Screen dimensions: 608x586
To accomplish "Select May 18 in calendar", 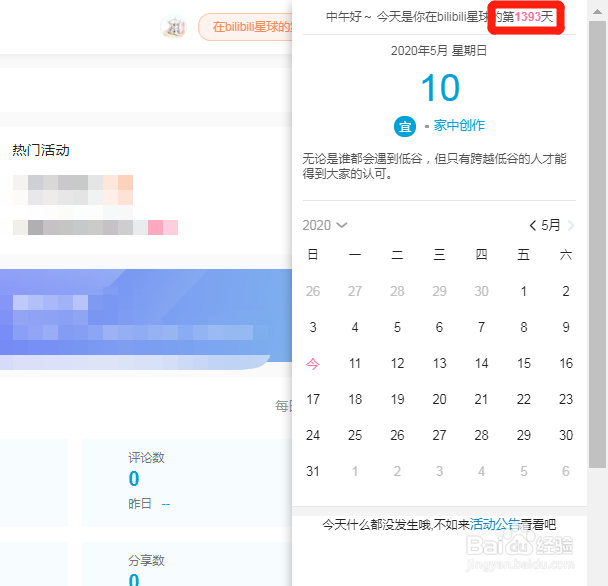I will [x=355, y=399].
